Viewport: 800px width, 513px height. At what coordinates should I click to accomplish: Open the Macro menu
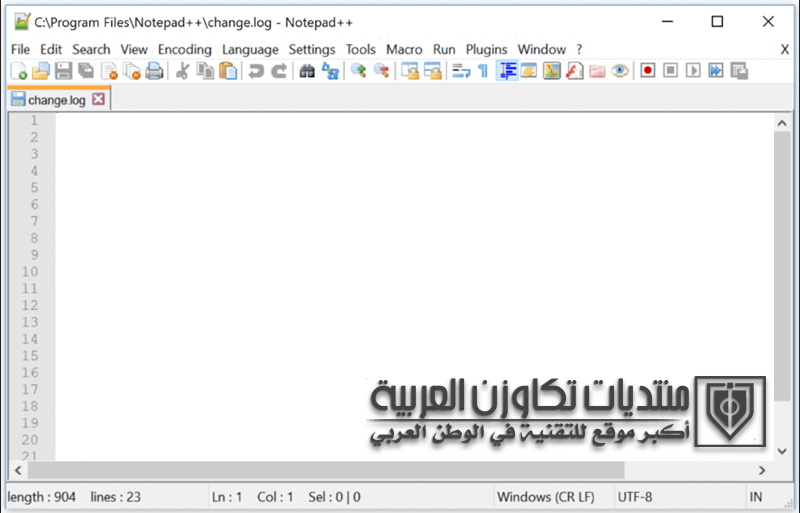coord(404,50)
